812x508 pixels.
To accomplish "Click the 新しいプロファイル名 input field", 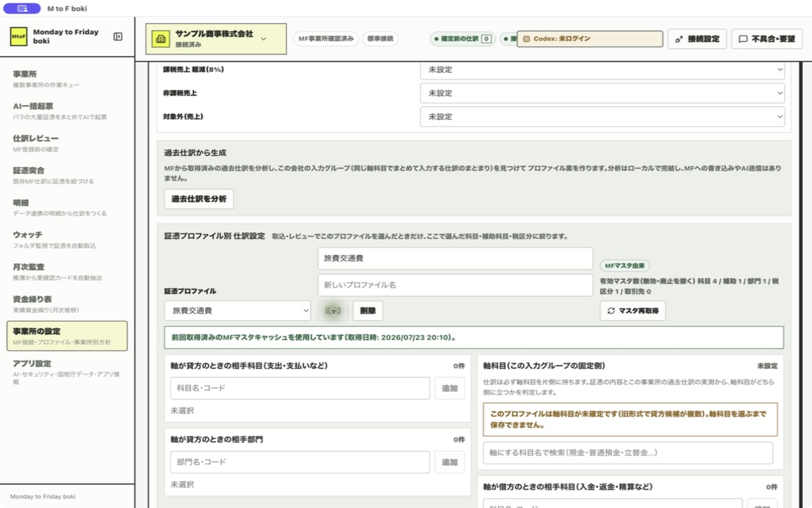I will (455, 285).
